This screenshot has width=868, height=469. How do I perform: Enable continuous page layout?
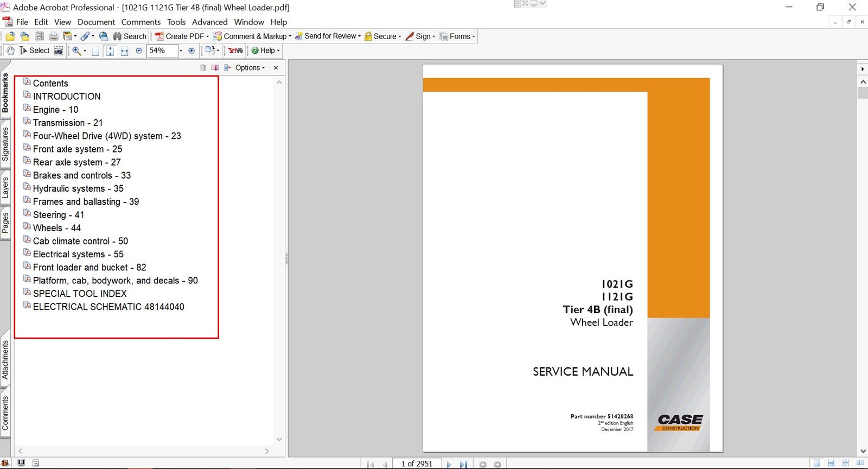[x=831, y=463]
